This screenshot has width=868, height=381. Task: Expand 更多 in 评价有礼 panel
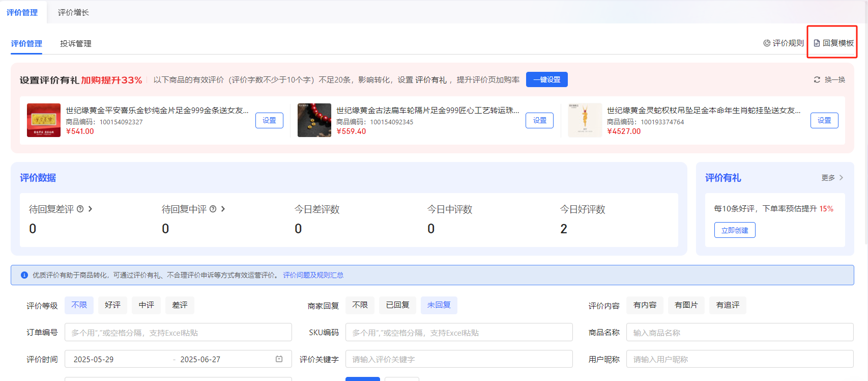click(832, 178)
